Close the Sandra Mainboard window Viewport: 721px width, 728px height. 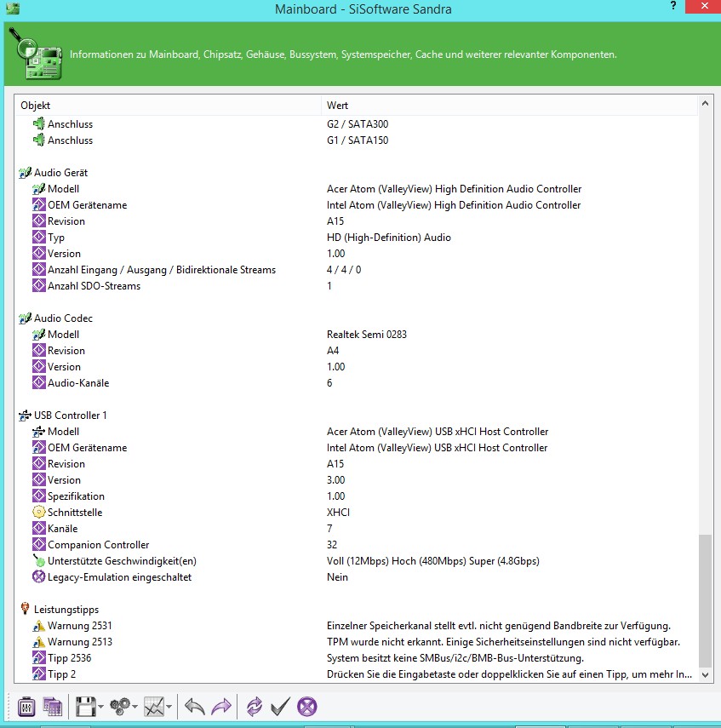(x=704, y=6)
